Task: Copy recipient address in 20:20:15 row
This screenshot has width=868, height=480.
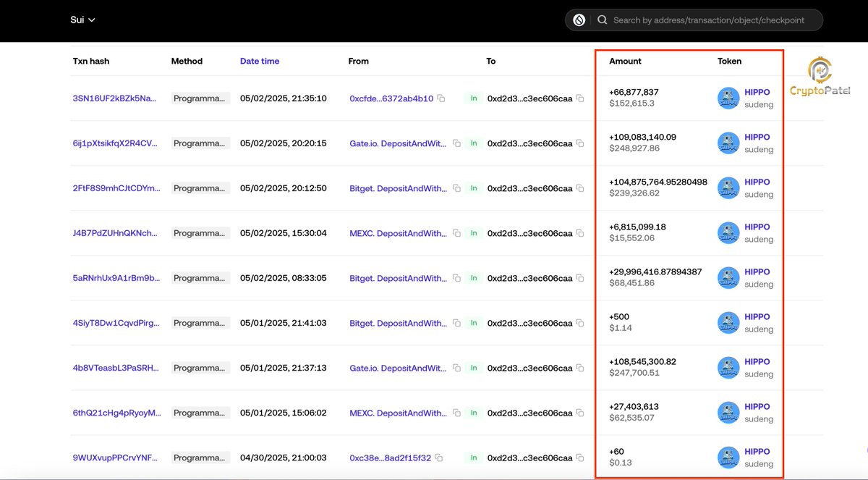Action: click(579, 143)
